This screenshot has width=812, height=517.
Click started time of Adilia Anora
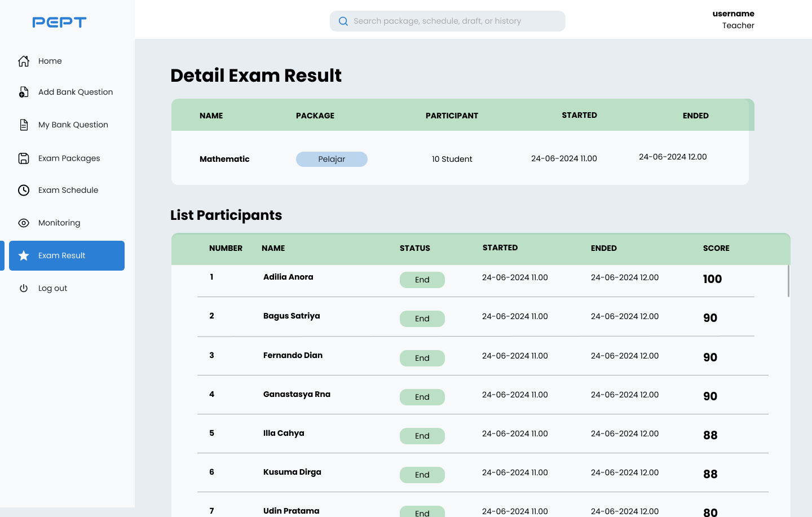515,277
